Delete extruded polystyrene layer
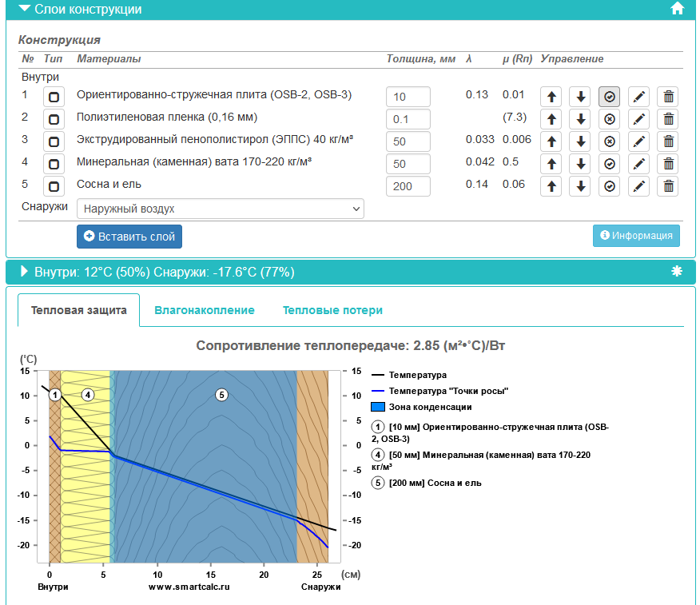This screenshot has height=605, width=700. (x=668, y=141)
